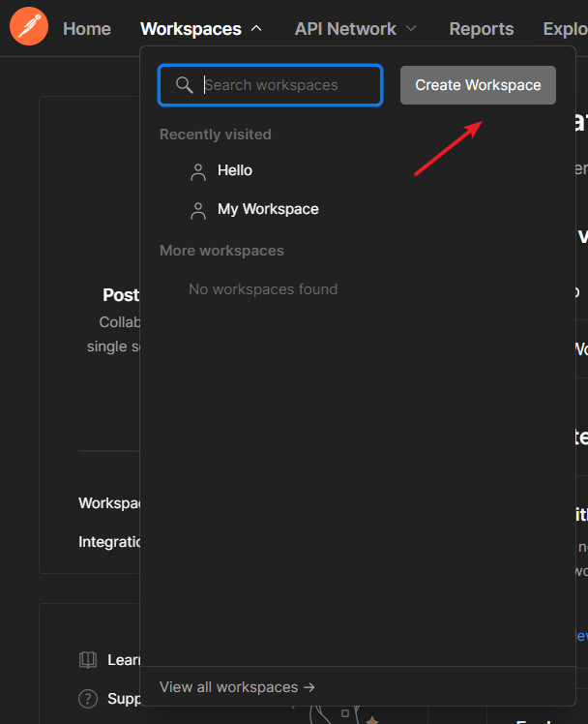Click the person icon beside Hello
Viewport: 588px width, 724px height.
[x=198, y=171]
